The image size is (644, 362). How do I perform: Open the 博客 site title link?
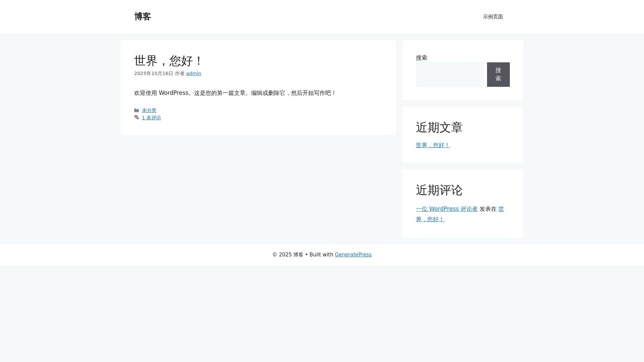click(x=143, y=16)
